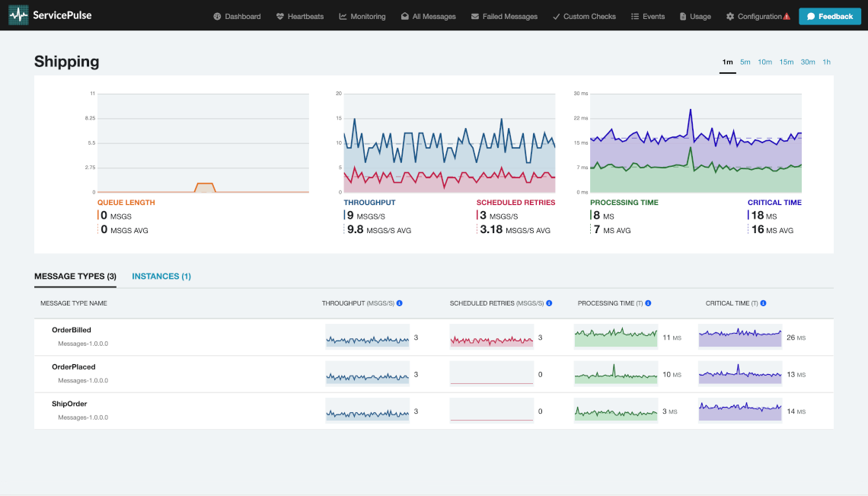Set the time range to 5m
Screen dimensions: 868x496
tap(745, 62)
